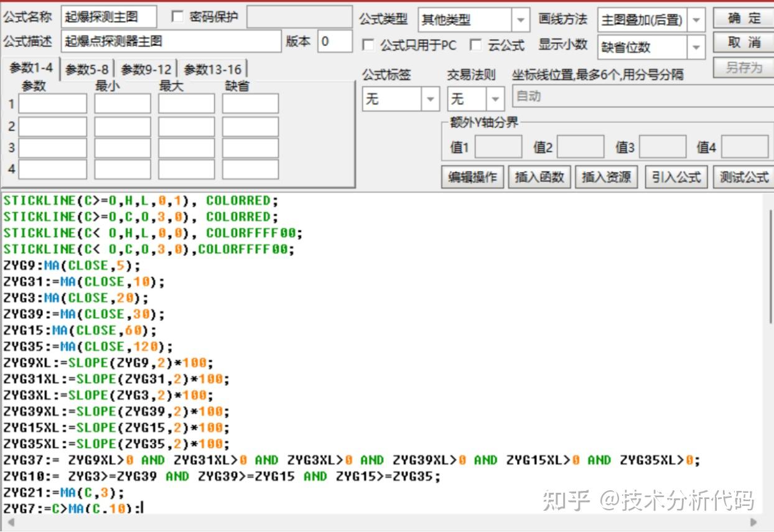Click the 测试公式 button

point(744,177)
